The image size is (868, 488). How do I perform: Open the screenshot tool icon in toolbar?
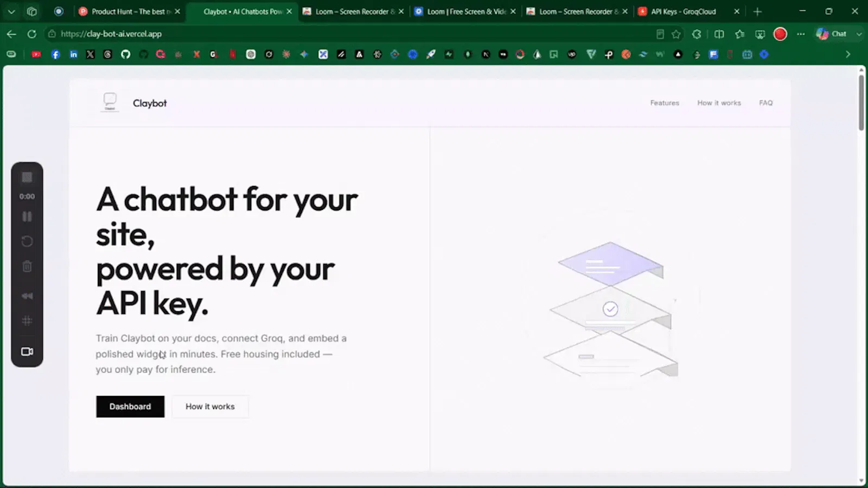pyautogui.click(x=760, y=34)
